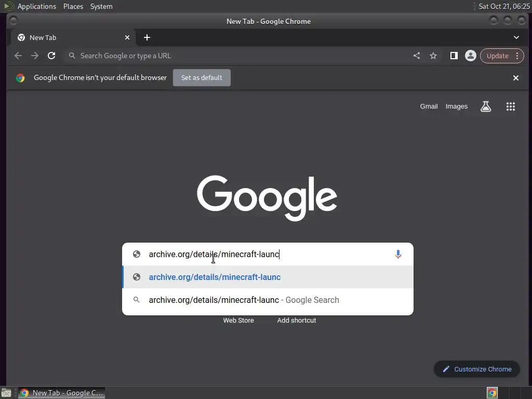The width and height of the screenshot is (532, 399).
Task: Select the archive.org/details/minecraft-launc URL suggestion
Action: pyautogui.click(x=268, y=277)
